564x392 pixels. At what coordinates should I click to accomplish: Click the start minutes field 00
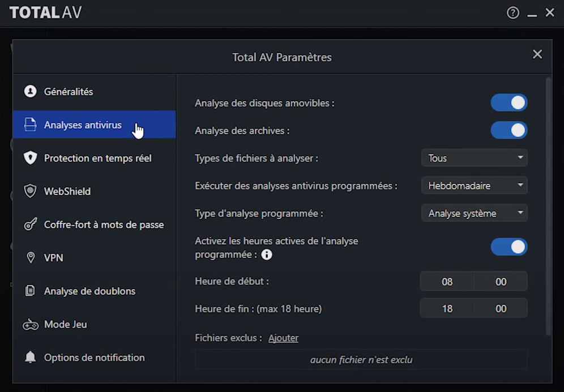click(501, 281)
